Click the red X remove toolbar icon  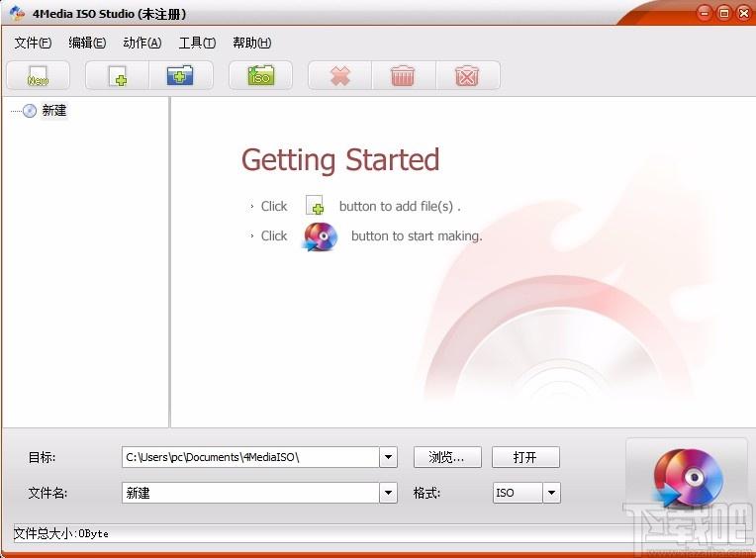point(340,75)
